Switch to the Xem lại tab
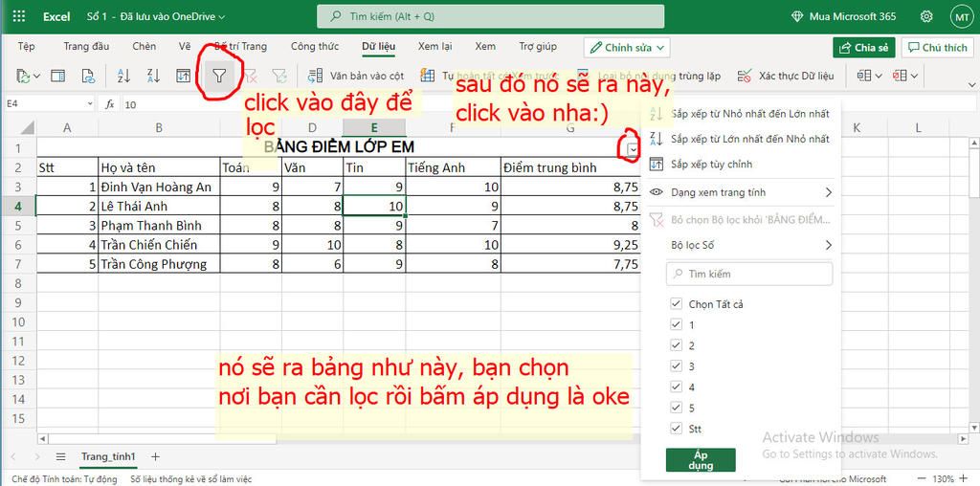 (435, 46)
